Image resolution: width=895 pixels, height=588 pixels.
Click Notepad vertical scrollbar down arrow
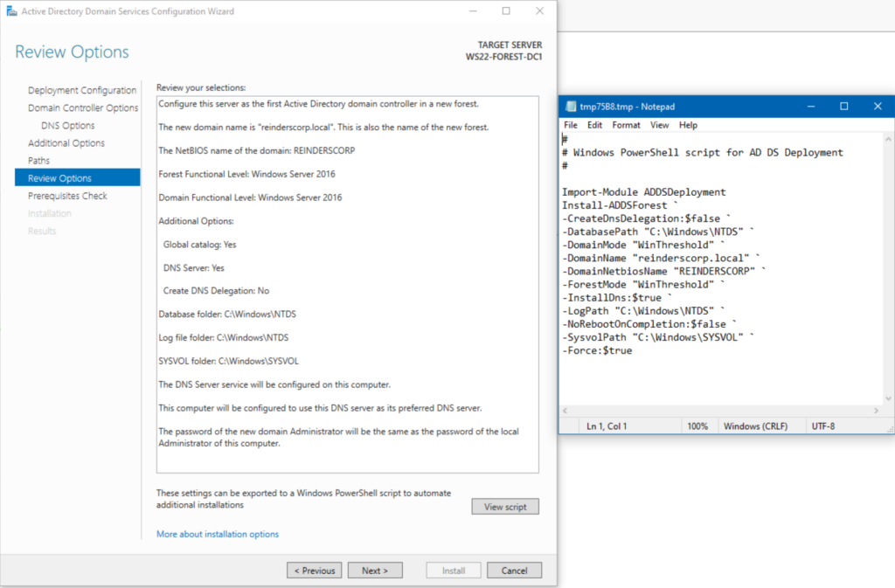888,398
